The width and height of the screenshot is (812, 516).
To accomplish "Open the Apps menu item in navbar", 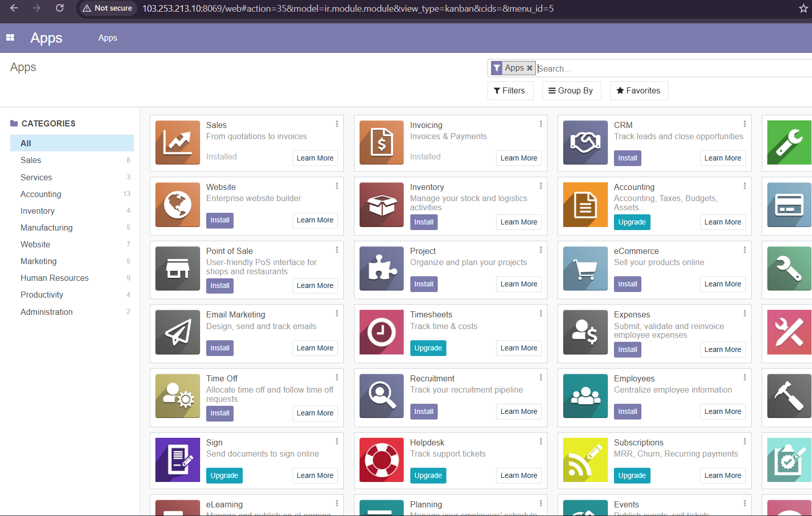I will [x=108, y=38].
